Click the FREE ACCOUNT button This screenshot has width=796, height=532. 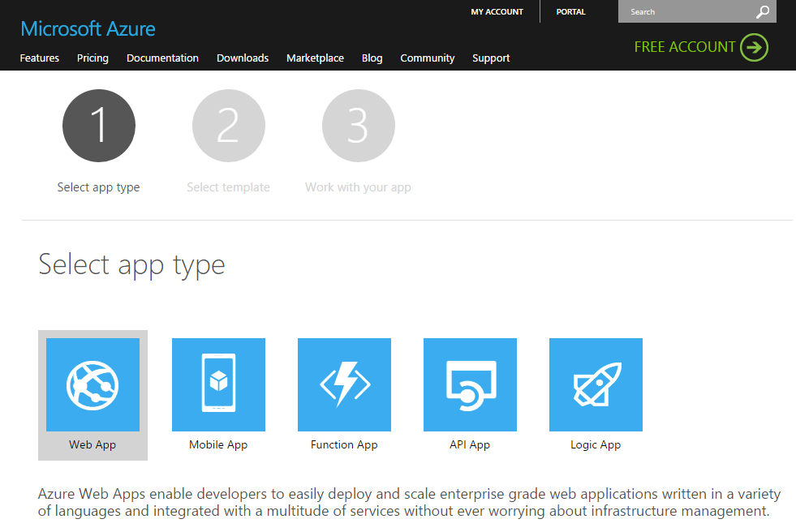pos(701,47)
